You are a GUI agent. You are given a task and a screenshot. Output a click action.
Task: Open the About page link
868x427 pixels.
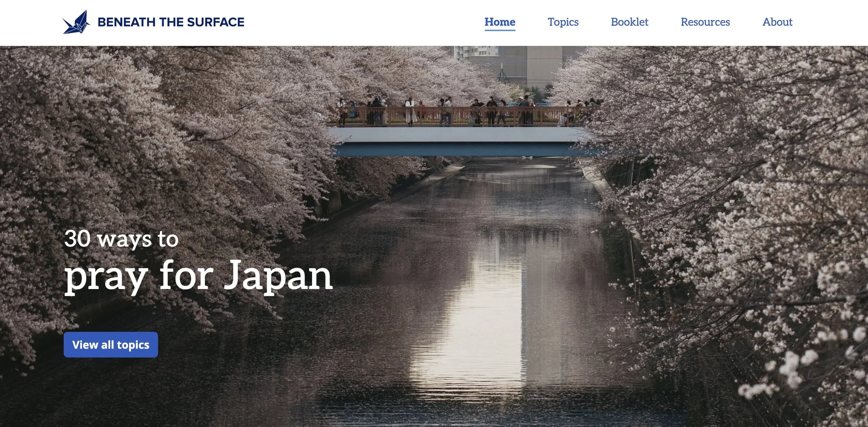click(777, 22)
